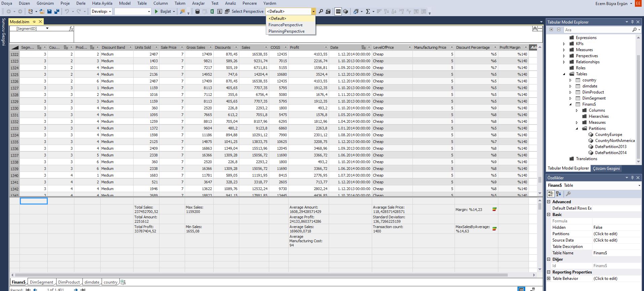Collapse the Basic section in properties
This screenshot has width=644, height=291.
pos(549,215)
